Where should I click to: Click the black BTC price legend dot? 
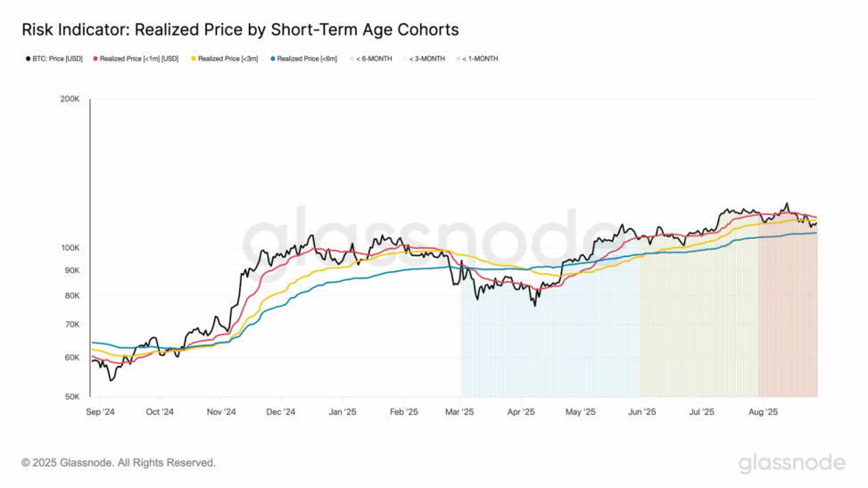coord(29,59)
